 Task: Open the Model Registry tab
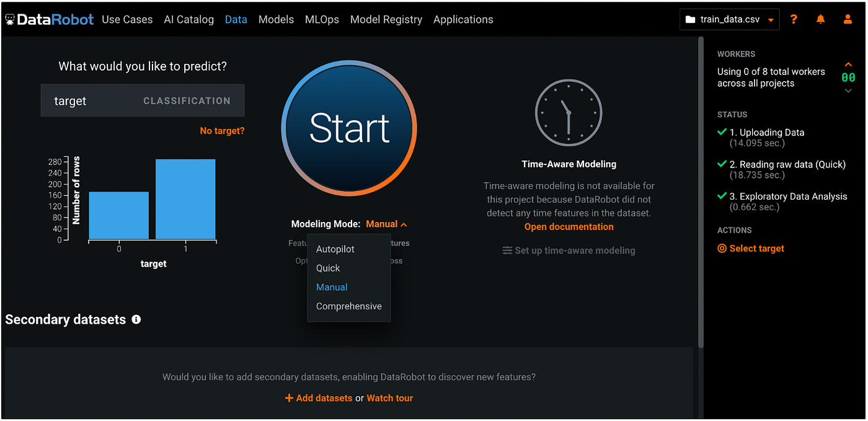(x=386, y=19)
